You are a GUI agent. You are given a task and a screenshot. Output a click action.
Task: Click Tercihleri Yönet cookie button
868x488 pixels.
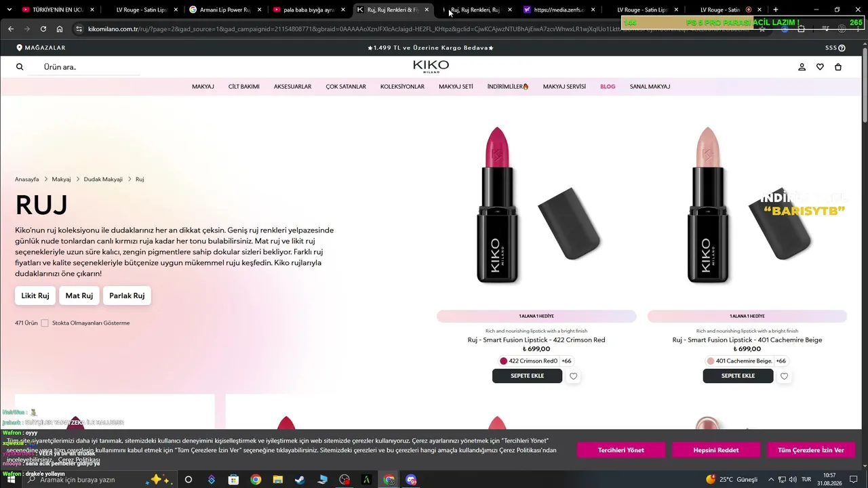621,450
